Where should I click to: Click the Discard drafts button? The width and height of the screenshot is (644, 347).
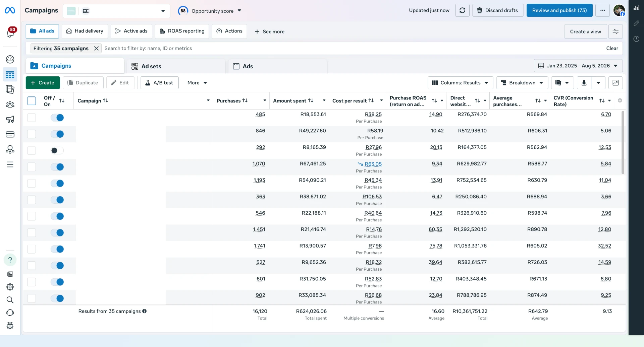497,10
